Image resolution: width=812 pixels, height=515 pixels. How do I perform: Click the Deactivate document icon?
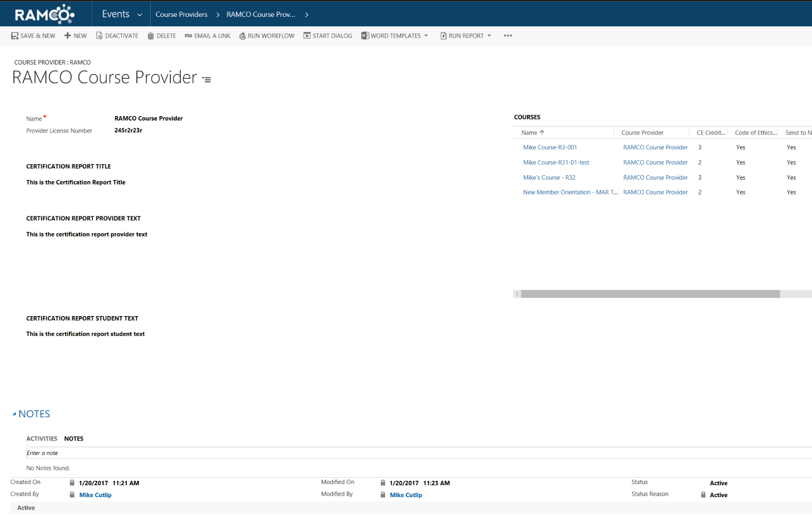99,36
